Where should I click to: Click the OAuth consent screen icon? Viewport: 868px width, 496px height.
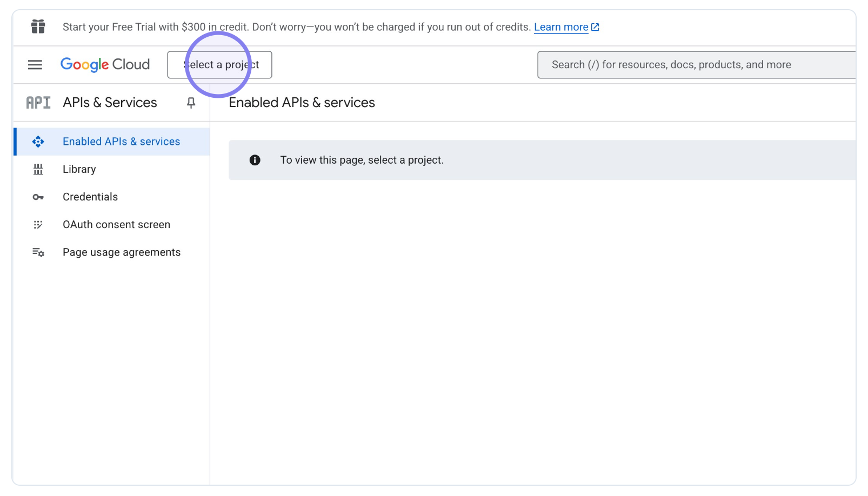pos(38,224)
